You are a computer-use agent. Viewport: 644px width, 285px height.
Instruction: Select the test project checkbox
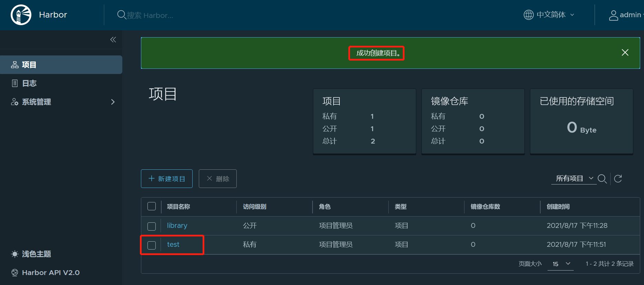(x=152, y=245)
